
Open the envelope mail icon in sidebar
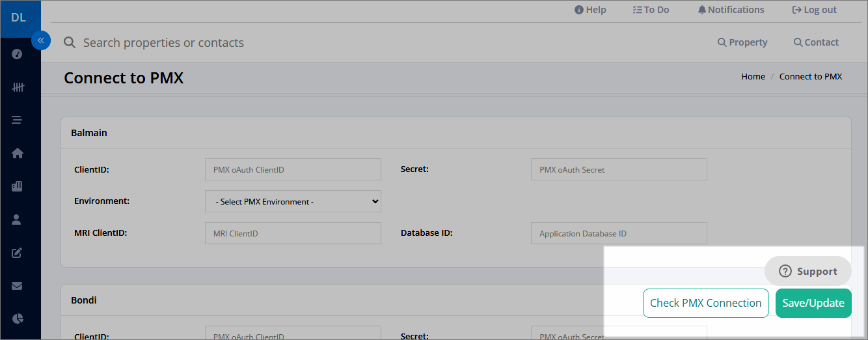[x=18, y=285]
